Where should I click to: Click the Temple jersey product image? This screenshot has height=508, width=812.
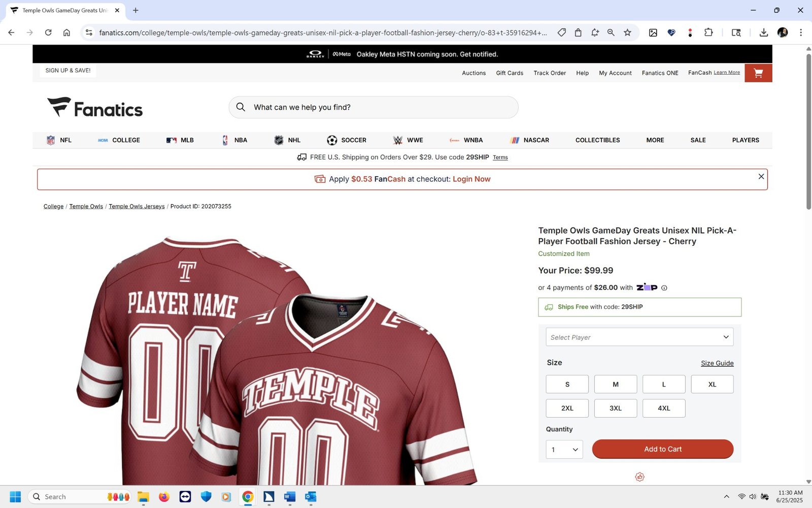(x=277, y=361)
